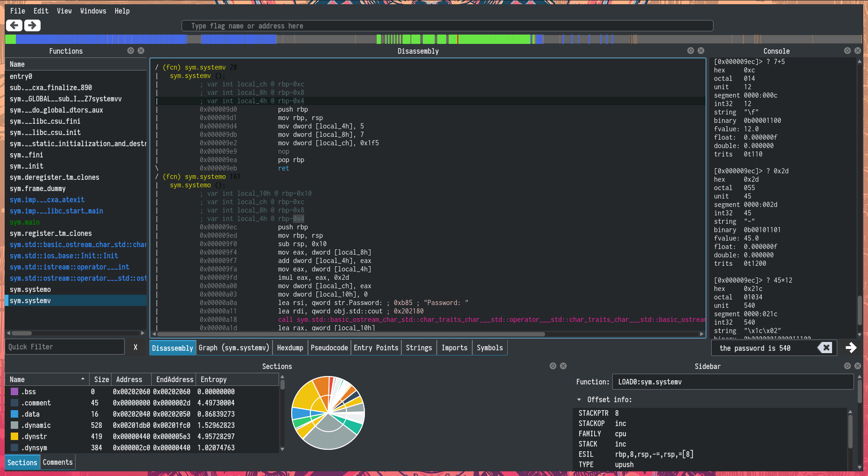Float the Console panel
Viewport: 868px width, 476px height.
point(847,50)
